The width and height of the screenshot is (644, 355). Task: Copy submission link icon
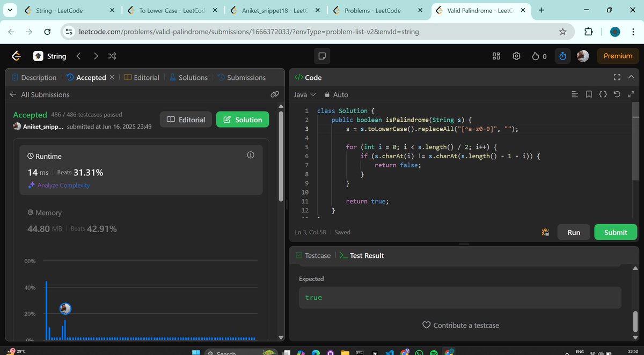click(x=275, y=94)
